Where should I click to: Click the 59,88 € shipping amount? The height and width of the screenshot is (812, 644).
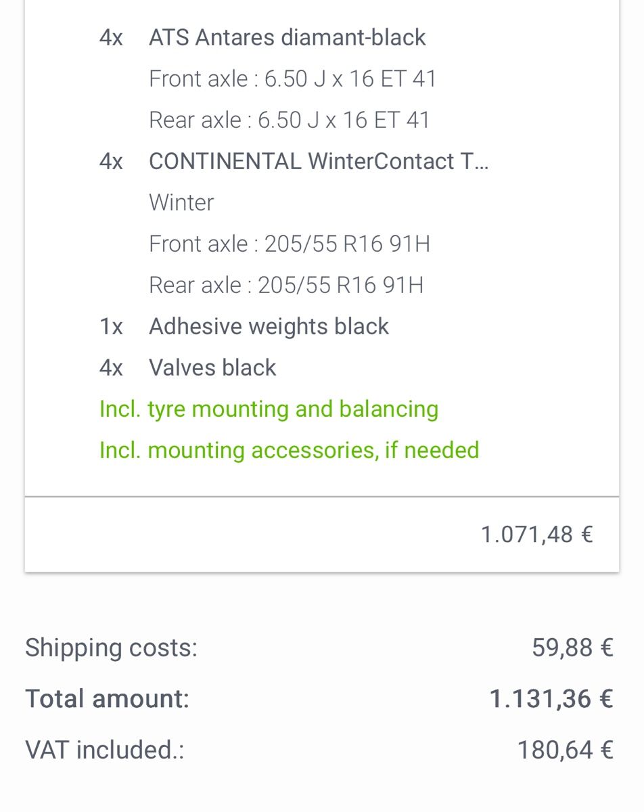point(572,648)
